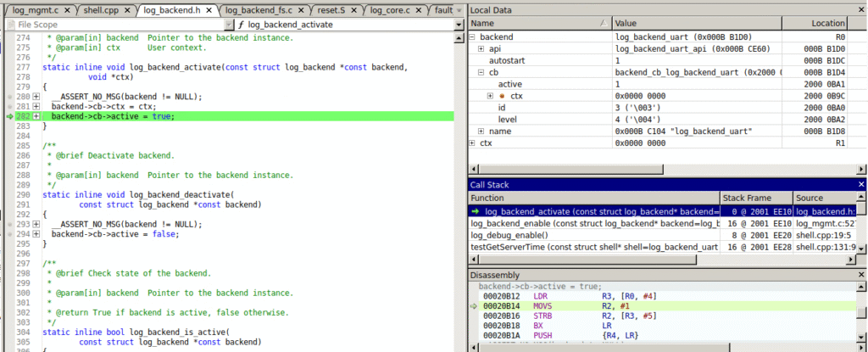
Task: Expand inline assembly for line 294
Action: pyautogui.click(x=36, y=234)
